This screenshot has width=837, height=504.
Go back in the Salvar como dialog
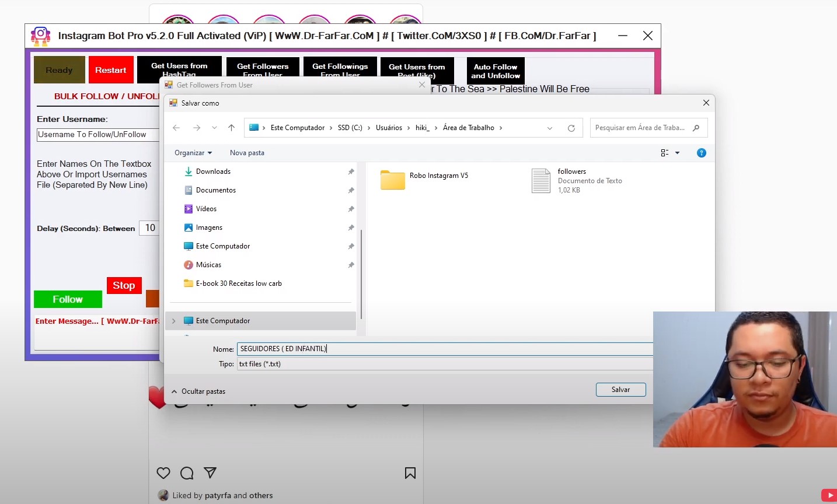(x=176, y=128)
